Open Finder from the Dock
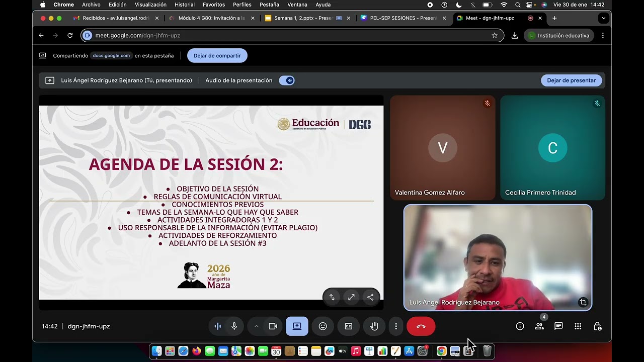 tap(157, 351)
